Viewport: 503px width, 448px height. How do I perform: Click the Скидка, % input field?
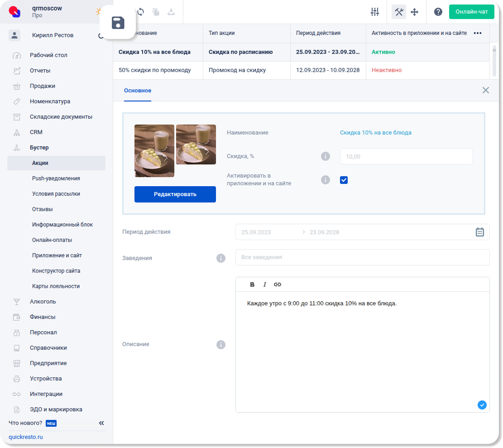[x=406, y=156]
